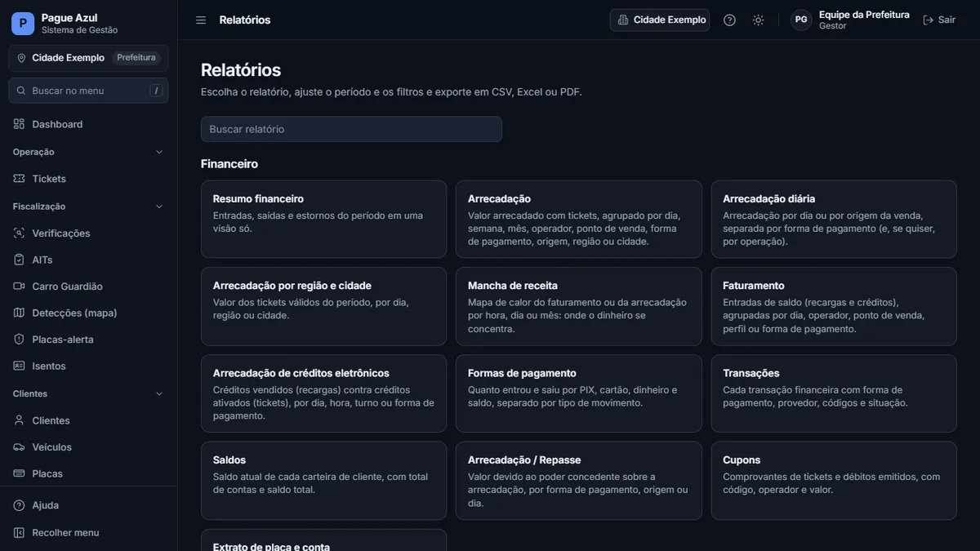980x551 pixels.
Task: Click the Gestor role label in header
Action: coord(833,26)
